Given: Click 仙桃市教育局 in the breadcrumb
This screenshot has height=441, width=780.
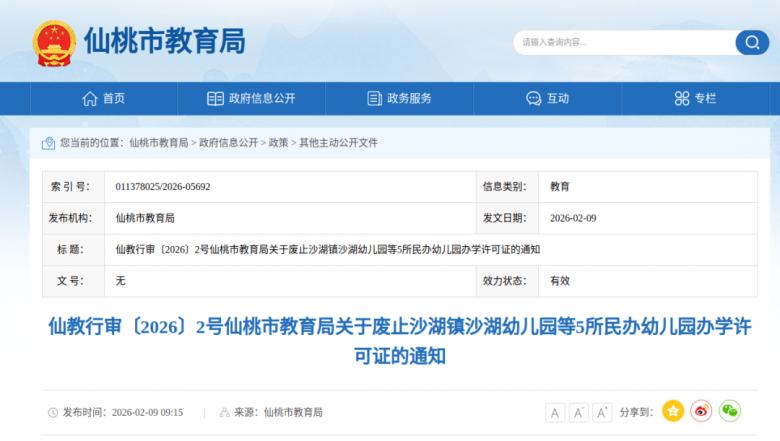Looking at the screenshot, I should coord(159,143).
